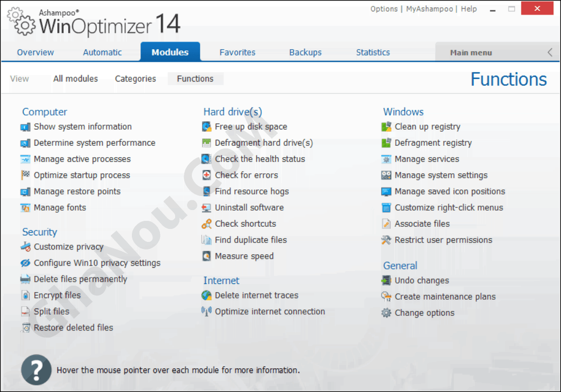Select the Functions view
The image size is (561, 392).
(x=195, y=79)
